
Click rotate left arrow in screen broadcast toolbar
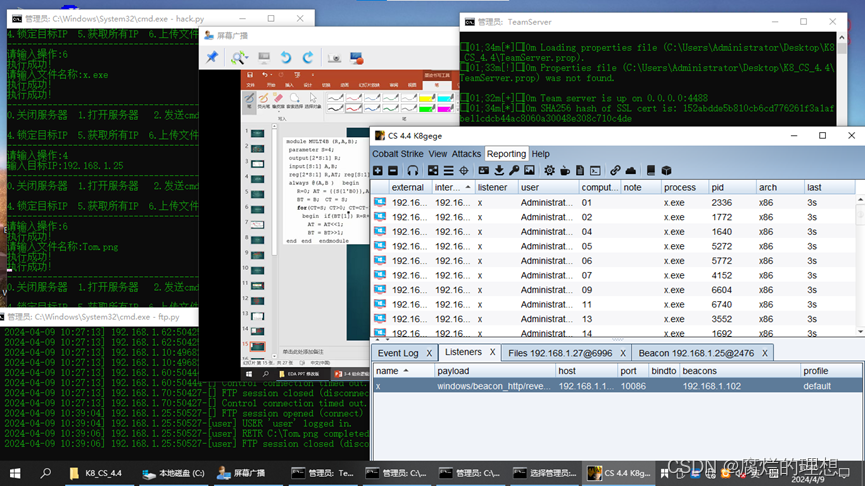[x=285, y=57]
